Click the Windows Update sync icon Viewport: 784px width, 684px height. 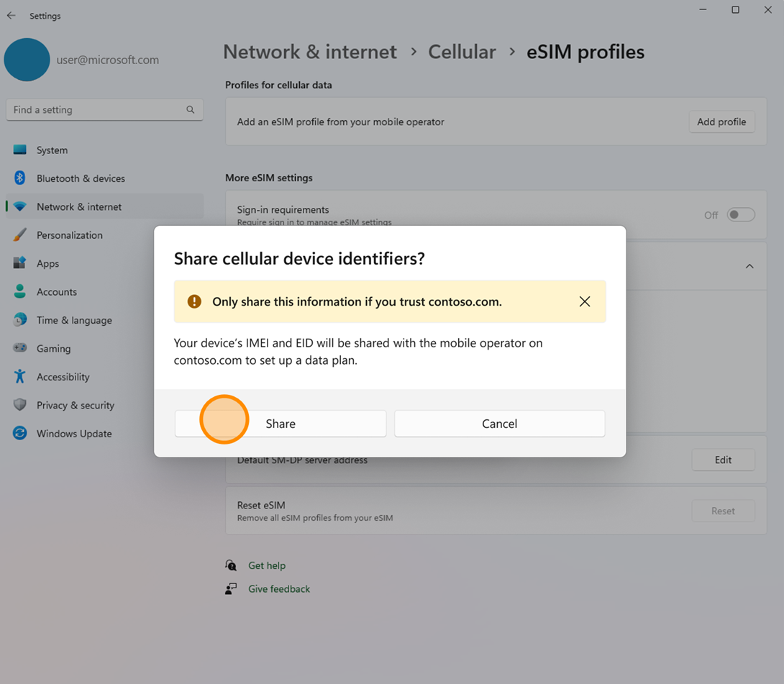[20, 434]
